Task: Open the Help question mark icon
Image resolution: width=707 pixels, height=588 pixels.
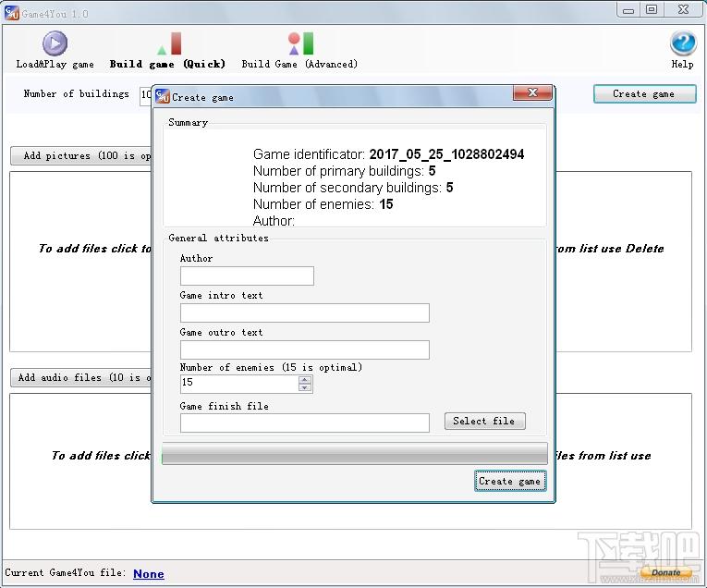Action: 683,43
